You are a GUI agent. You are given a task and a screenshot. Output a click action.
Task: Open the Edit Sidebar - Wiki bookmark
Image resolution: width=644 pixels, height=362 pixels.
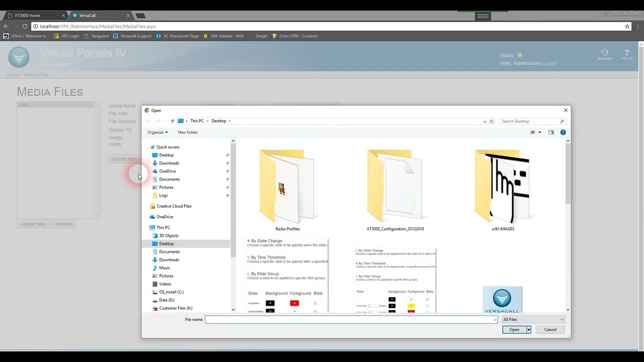pos(223,36)
